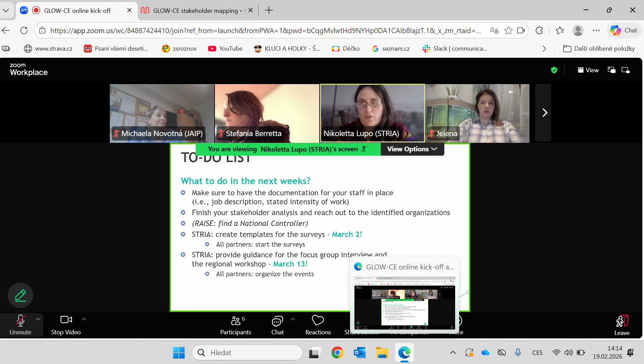Expand audio settings arrow beside Unmute

point(38,319)
